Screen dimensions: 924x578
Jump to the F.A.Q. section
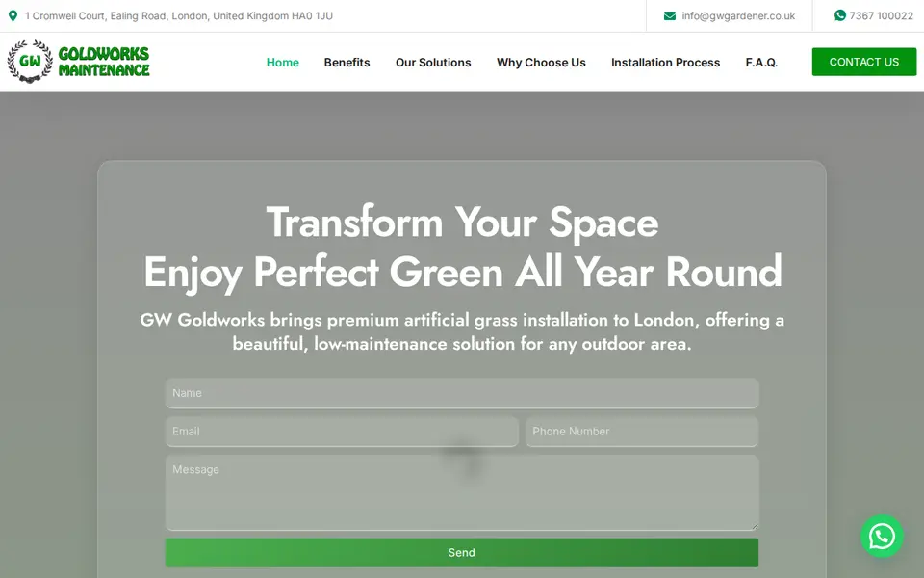761,63
